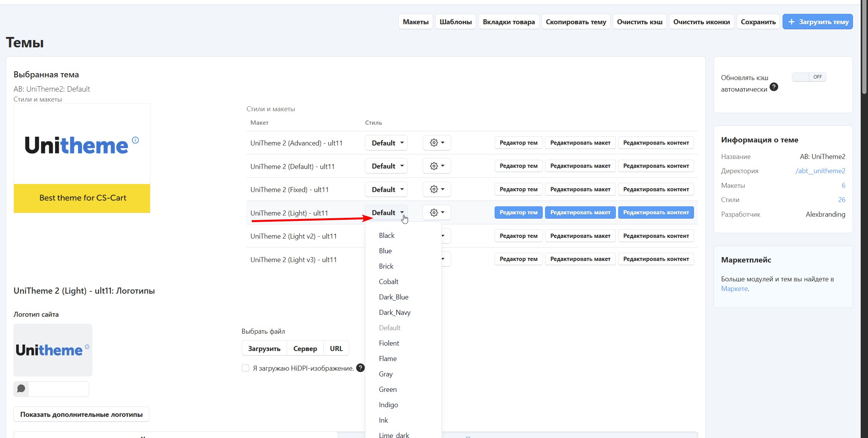Click Очистить кэш button
The width and height of the screenshot is (868, 438).
tap(640, 22)
